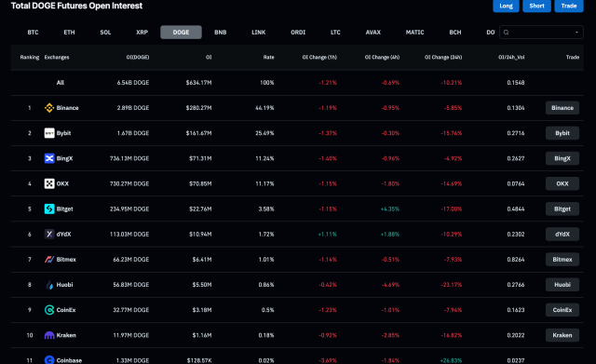Click dYdX's '+1.11%' 1h change

pos(327,234)
